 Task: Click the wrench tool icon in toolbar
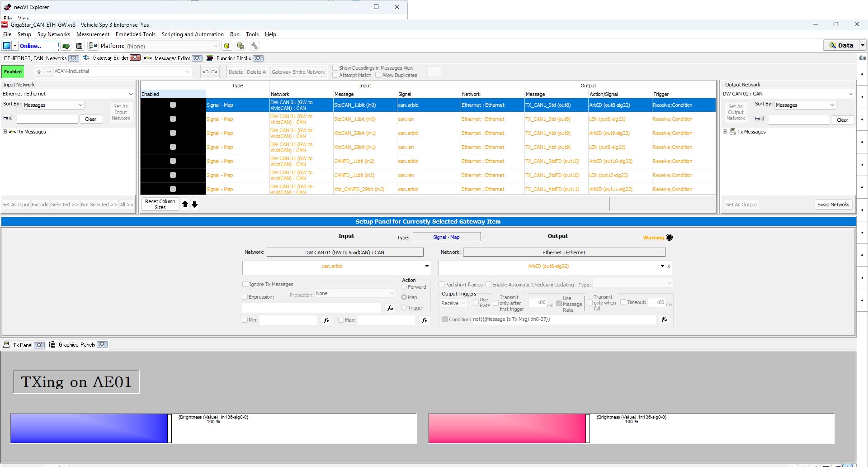[x=255, y=46]
